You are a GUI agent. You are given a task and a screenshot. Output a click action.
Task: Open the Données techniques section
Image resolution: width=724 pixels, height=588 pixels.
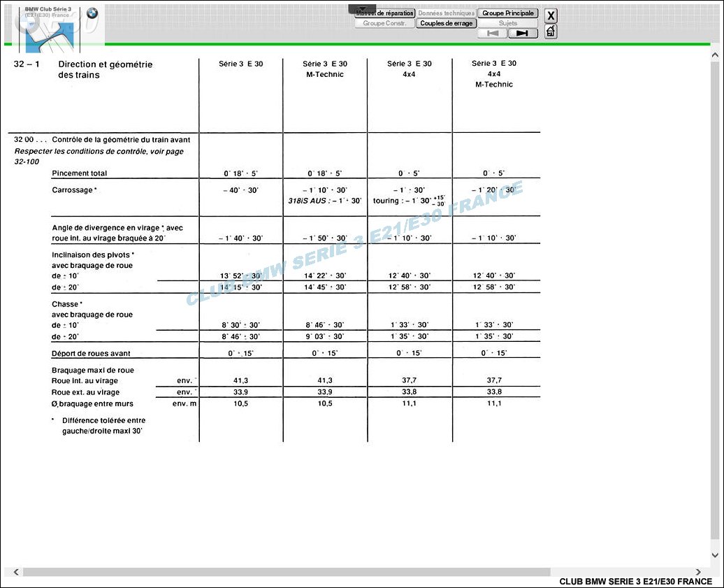click(446, 13)
